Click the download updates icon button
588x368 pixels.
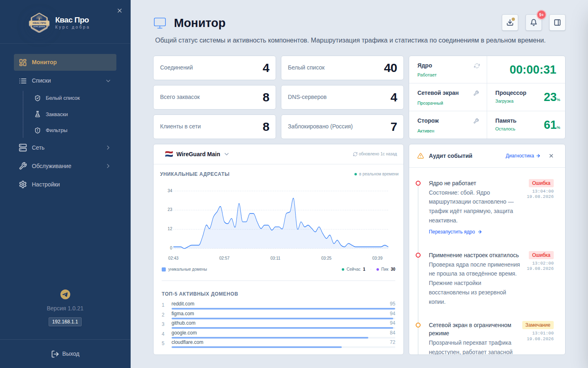pos(510,22)
